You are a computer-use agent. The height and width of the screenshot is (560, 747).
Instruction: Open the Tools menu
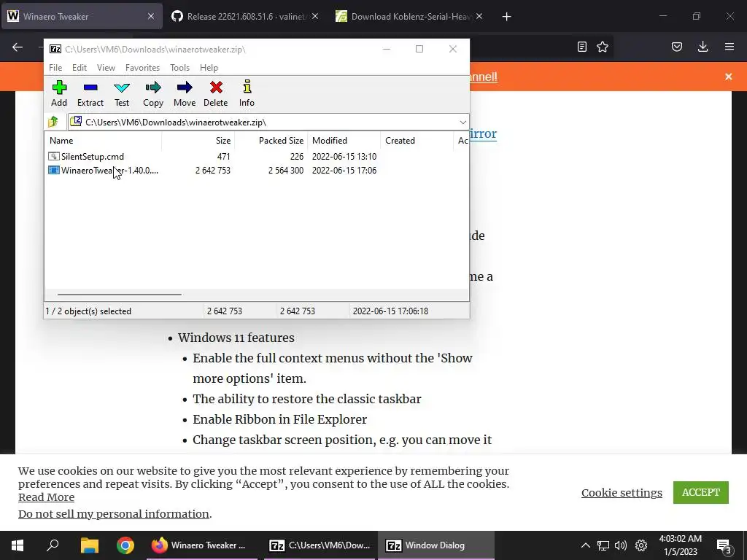coord(179,68)
